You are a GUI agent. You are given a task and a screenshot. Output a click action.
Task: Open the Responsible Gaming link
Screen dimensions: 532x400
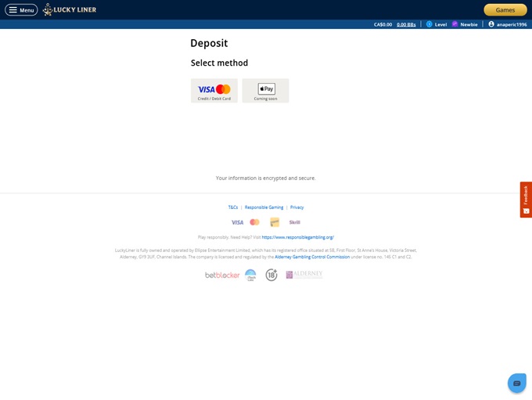click(x=264, y=207)
